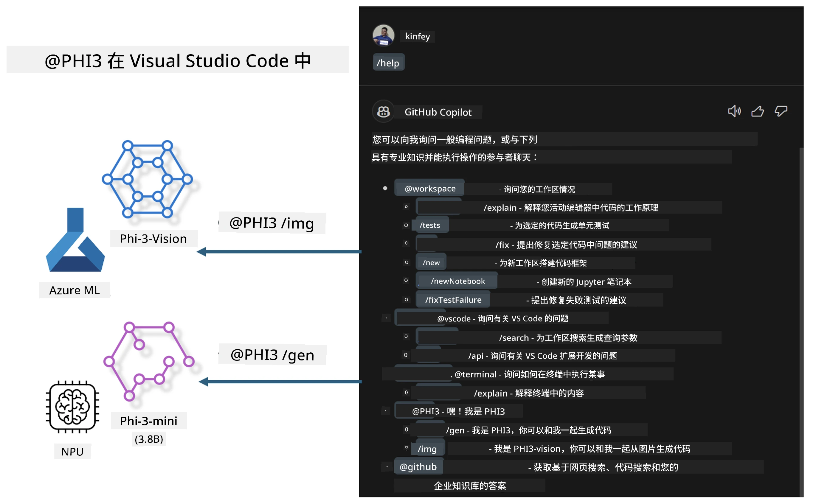Click the '- 为选定的代码生成单元测试' description

(560, 225)
